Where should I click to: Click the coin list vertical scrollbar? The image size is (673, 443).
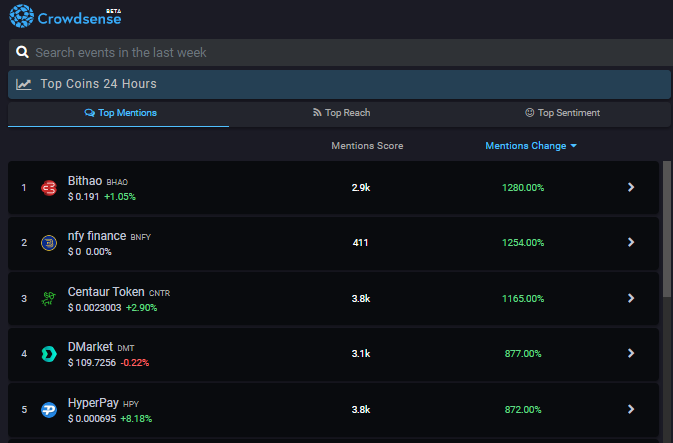[667, 229]
